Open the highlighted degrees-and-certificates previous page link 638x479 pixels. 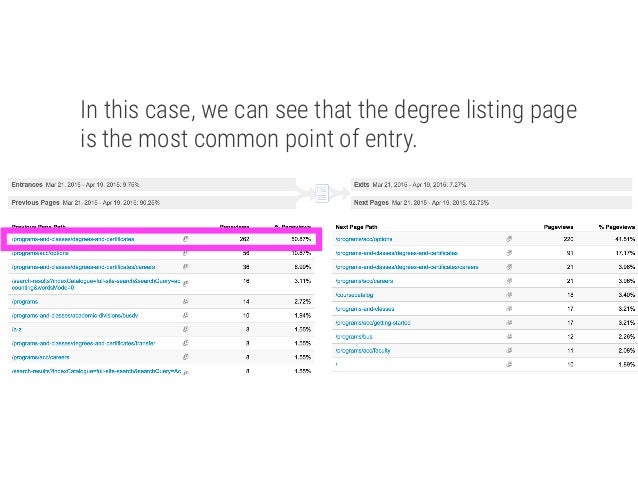(x=73, y=239)
